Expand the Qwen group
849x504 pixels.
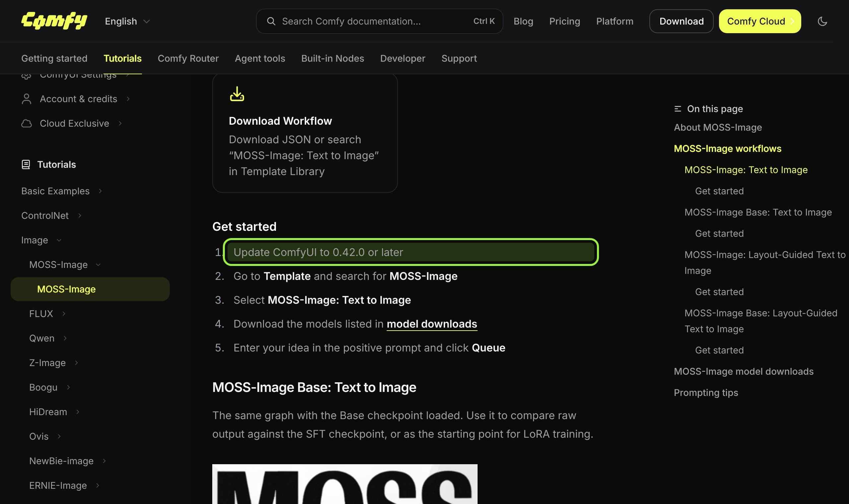pyautogui.click(x=65, y=338)
